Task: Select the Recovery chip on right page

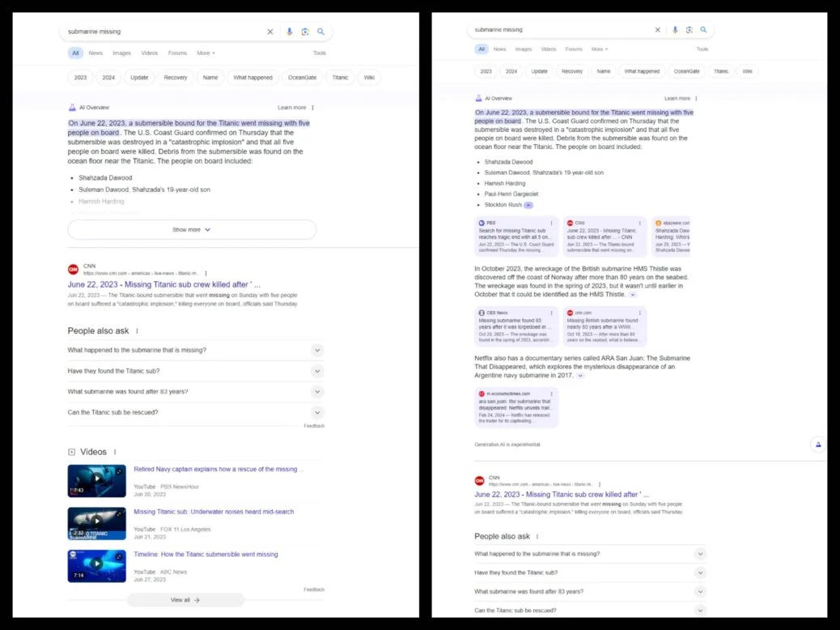Action: (x=572, y=71)
